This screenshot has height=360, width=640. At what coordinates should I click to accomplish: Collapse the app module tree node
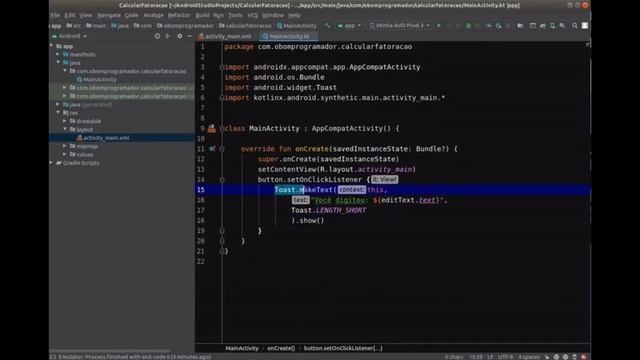point(51,46)
